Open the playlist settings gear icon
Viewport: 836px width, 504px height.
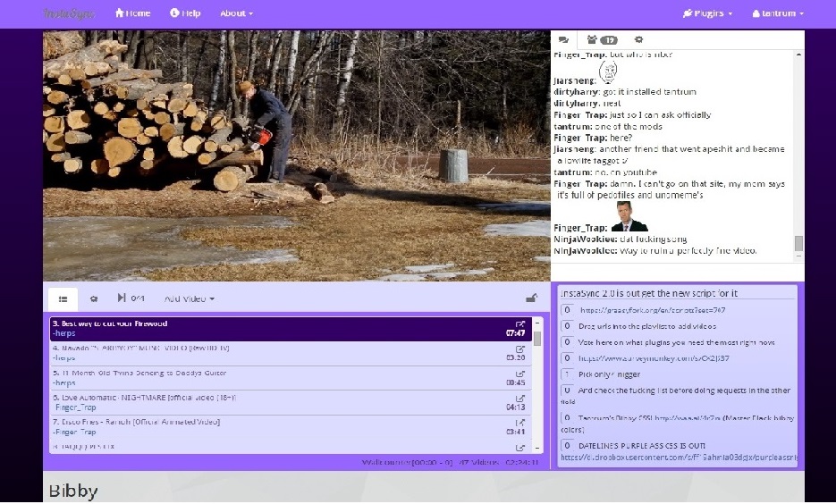[x=94, y=298]
